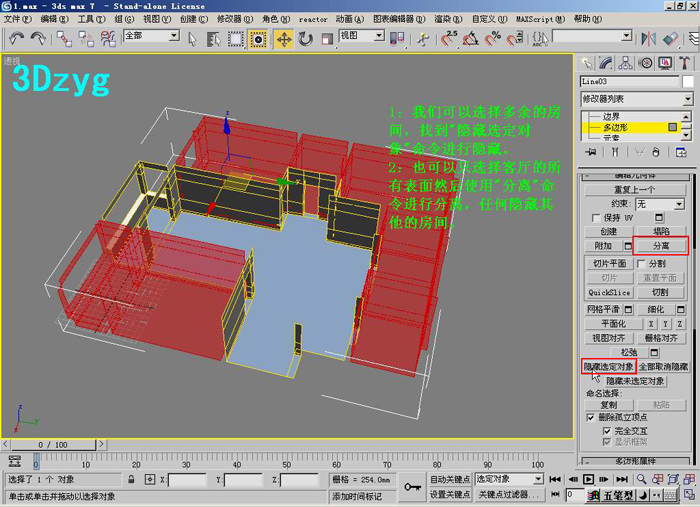Open the 渲染 (Rendering) menu
Screen dimensions: 700x507
point(448,19)
